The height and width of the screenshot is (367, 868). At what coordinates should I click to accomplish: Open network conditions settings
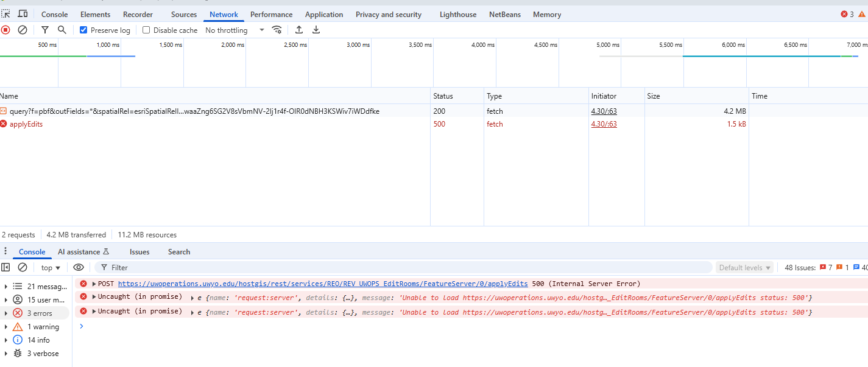[x=277, y=29]
